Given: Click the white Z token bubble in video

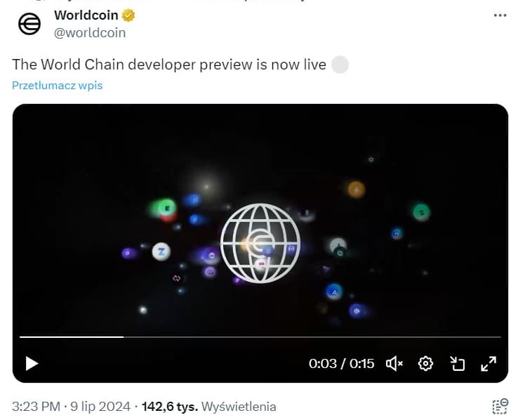Looking at the screenshot, I should [x=161, y=252].
